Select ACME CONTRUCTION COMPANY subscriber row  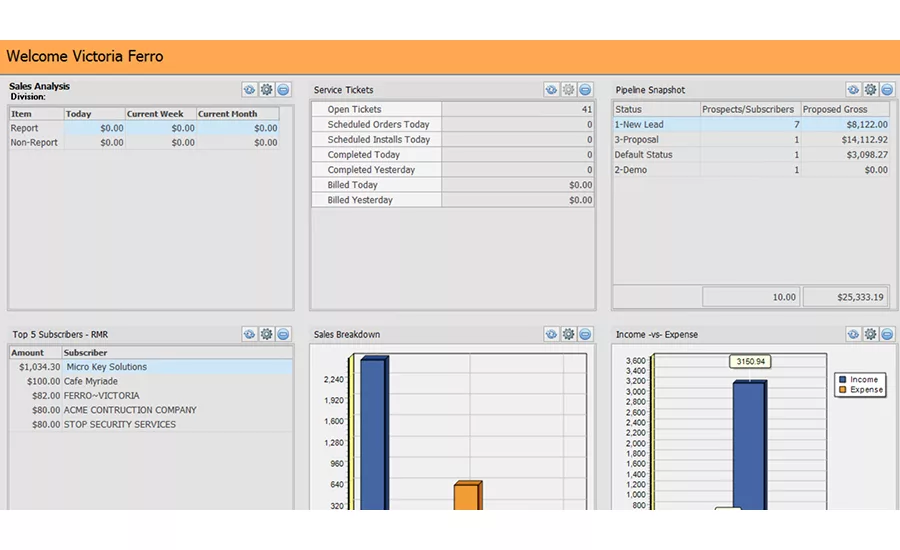click(150, 410)
